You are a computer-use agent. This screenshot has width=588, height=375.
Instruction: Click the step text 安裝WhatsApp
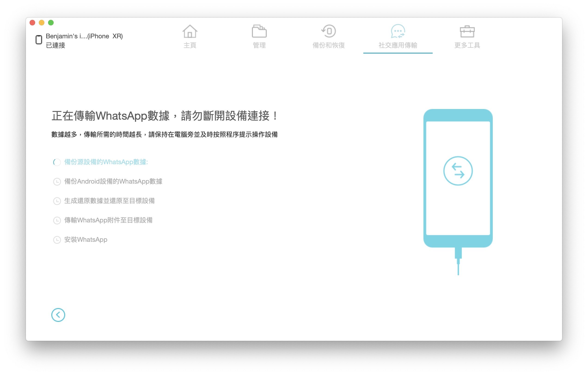pyautogui.click(x=86, y=240)
